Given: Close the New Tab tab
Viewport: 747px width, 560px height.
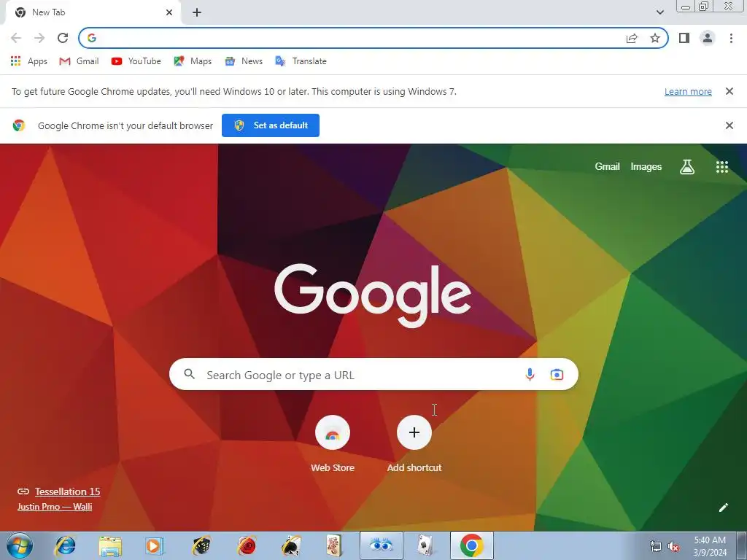Looking at the screenshot, I should (x=169, y=12).
